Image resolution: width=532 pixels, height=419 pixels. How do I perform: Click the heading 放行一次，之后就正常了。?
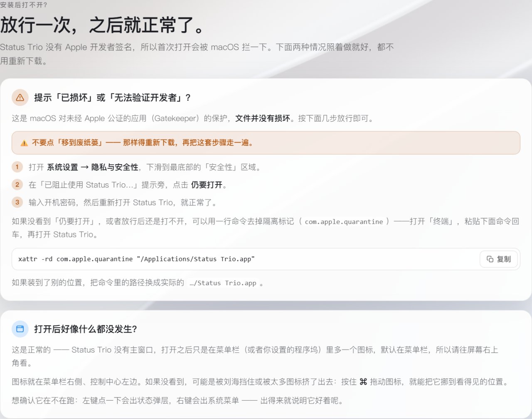[103, 25]
